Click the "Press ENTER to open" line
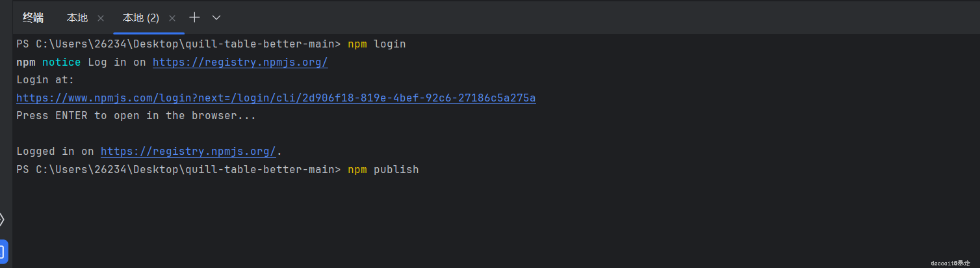 [x=136, y=116]
